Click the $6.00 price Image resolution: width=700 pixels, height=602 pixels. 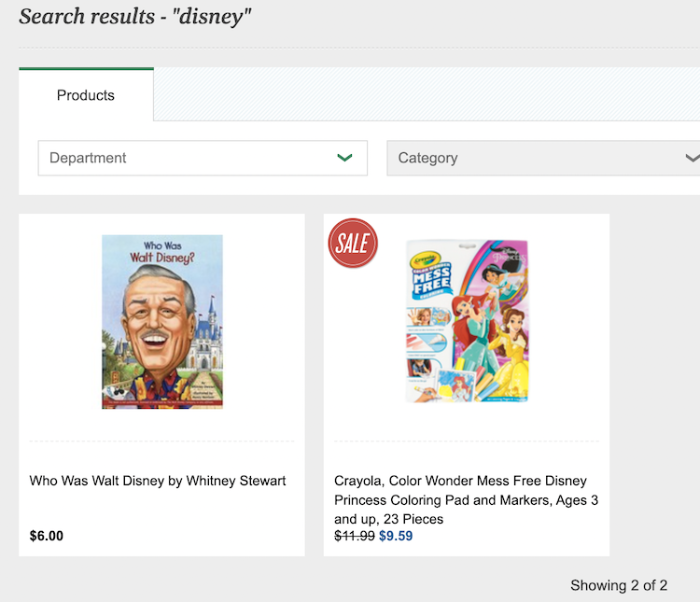click(47, 536)
